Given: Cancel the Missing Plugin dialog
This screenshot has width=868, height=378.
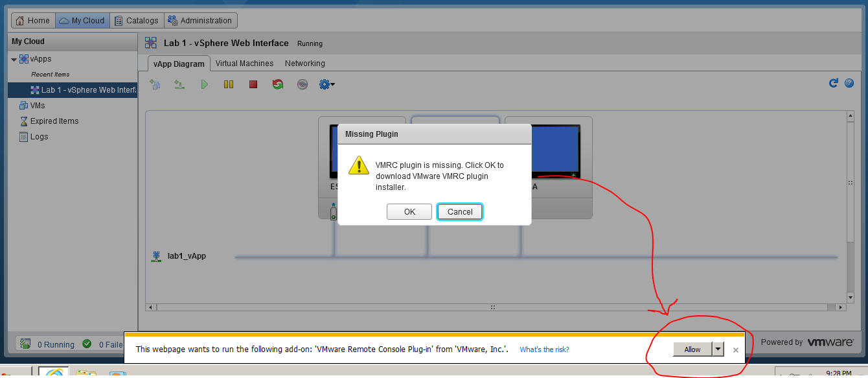Looking at the screenshot, I should [460, 212].
